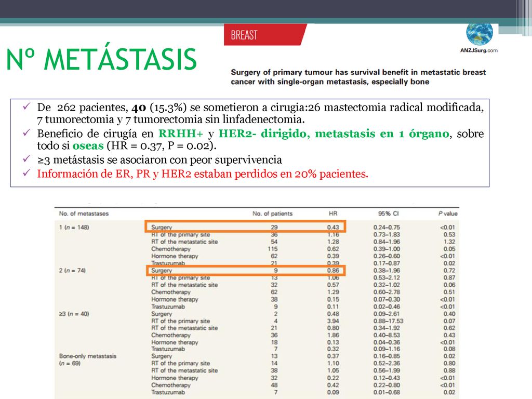
Task: Click the P value '1.32'
Action: (x=449, y=242)
